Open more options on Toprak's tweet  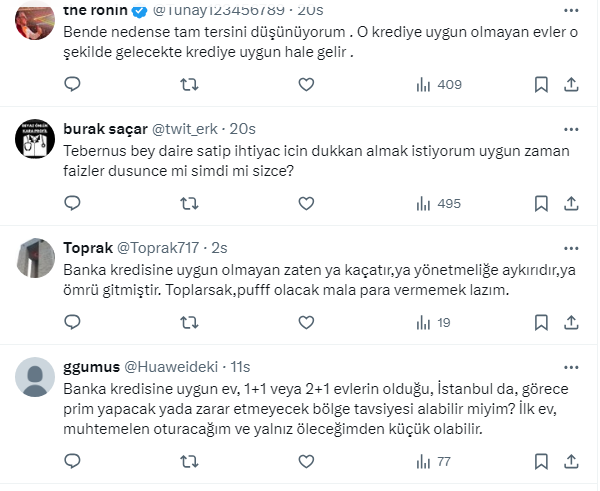(570, 246)
